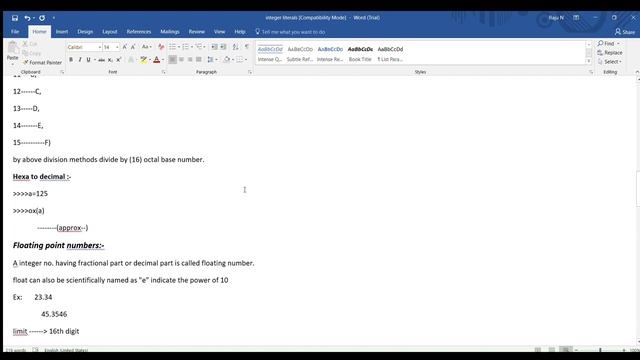Toggle strikethrough formatting

coord(101,60)
